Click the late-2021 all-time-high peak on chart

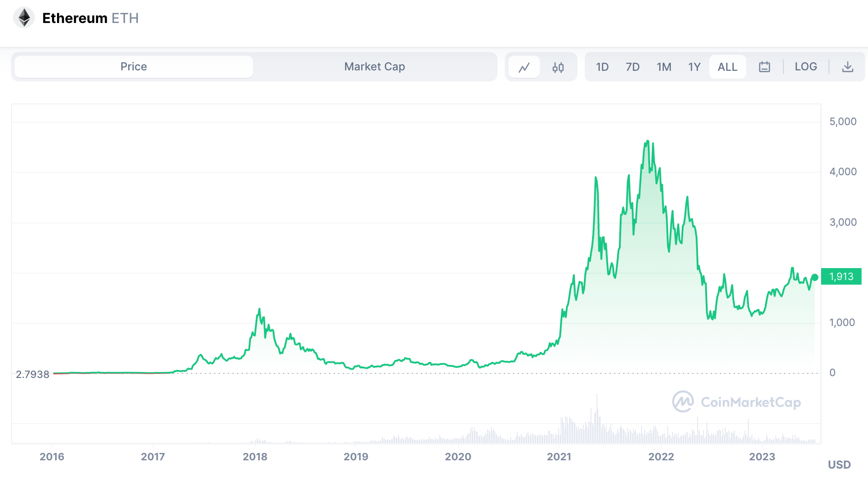click(647, 142)
